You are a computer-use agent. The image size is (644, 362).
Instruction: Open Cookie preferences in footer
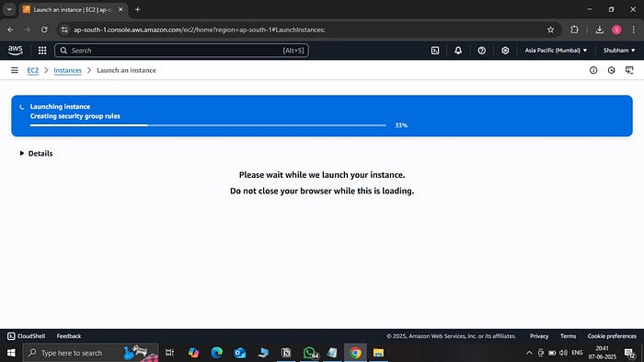point(612,336)
